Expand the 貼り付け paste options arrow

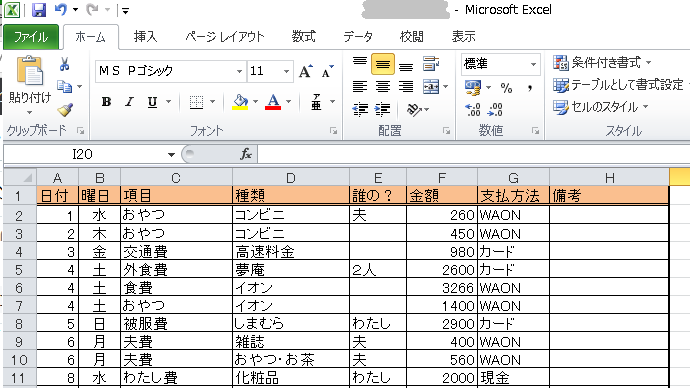point(29,113)
